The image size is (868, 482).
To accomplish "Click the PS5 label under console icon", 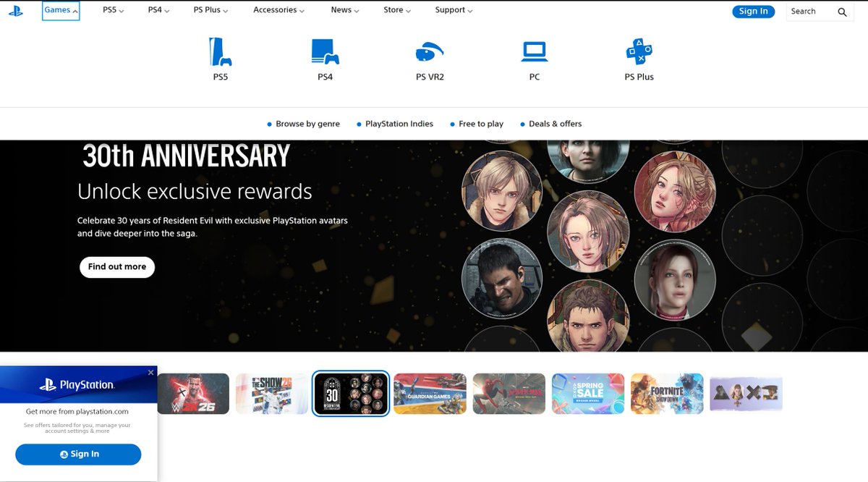I will pos(220,77).
